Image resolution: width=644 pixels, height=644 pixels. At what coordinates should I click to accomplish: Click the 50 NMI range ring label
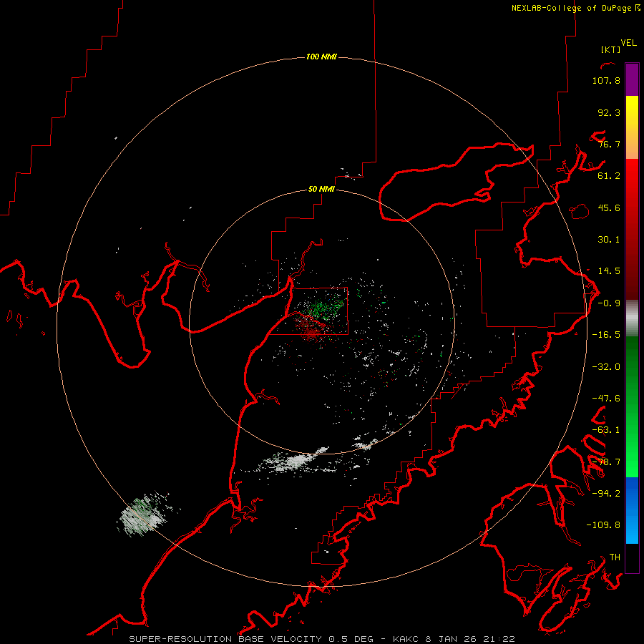[x=321, y=189]
